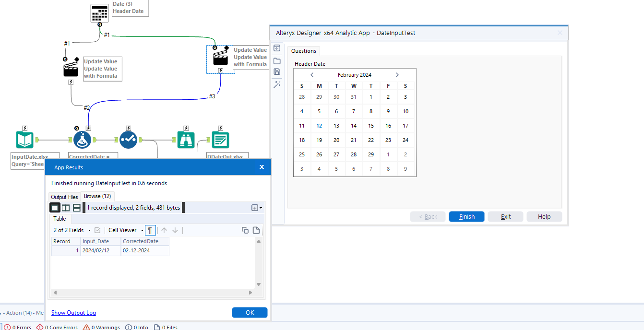The height and width of the screenshot is (330, 644).
Task: Toggle the vertical split results layout
Action: 66,207
